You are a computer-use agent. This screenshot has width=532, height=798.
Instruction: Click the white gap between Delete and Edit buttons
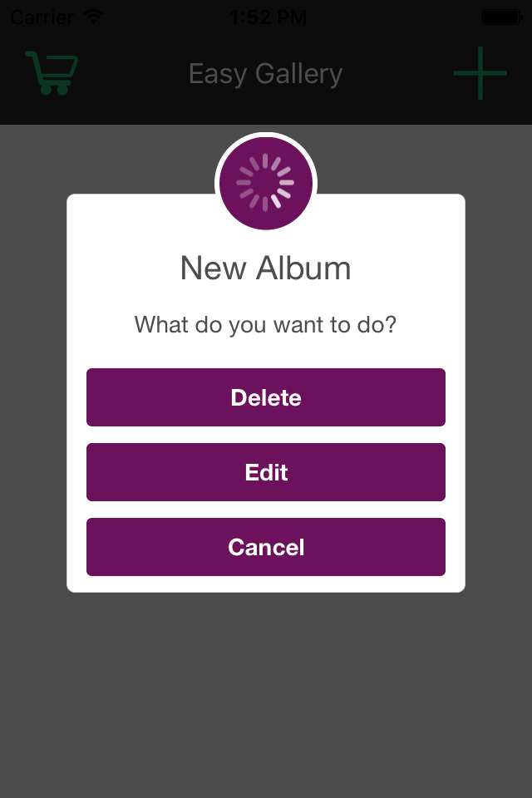pyautogui.click(x=266, y=435)
